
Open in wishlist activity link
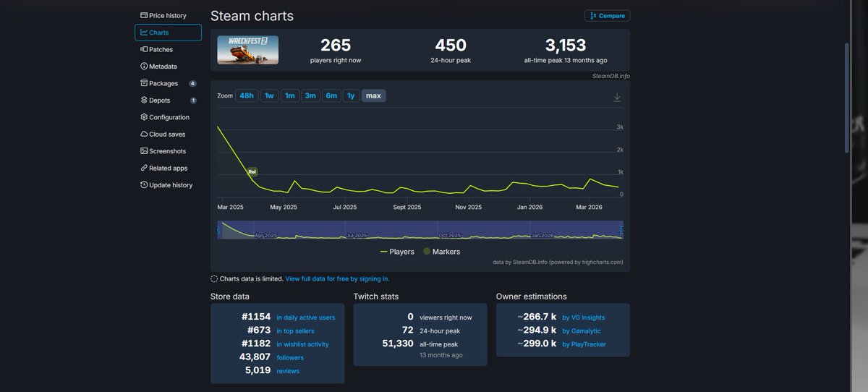coord(302,344)
